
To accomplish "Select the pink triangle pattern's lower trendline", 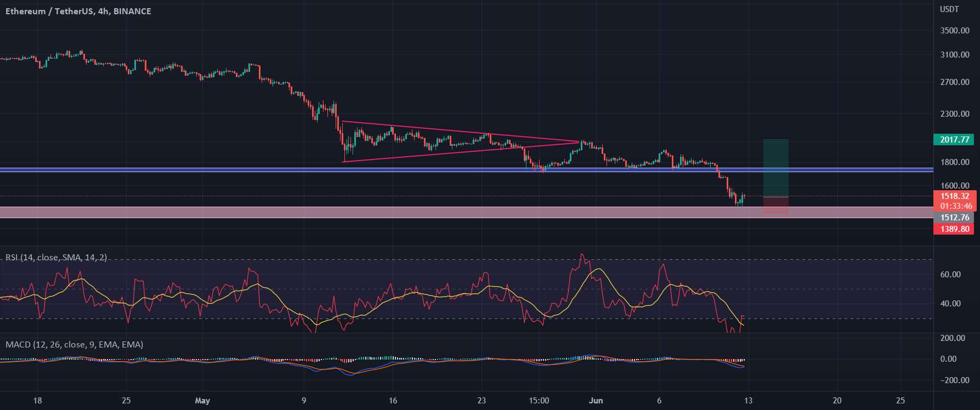I will (x=461, y=151).
